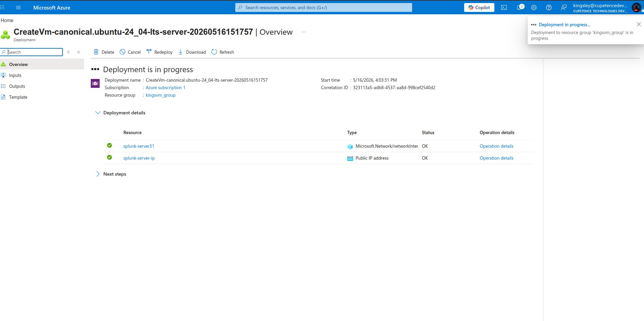Click the Deployment name value text
The height and width of the screenshot is (321, 644).
pyautogui.click(x=207, y=80)
